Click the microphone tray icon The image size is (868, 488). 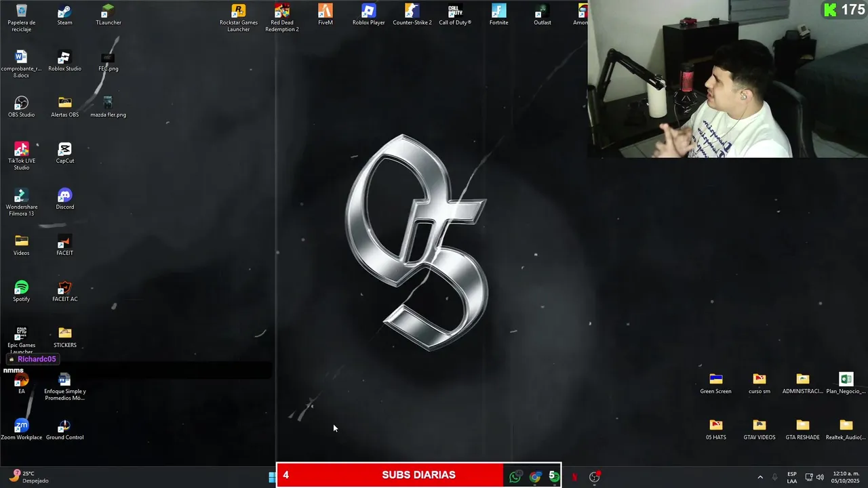pyautogui.click(x=774, y=477)
